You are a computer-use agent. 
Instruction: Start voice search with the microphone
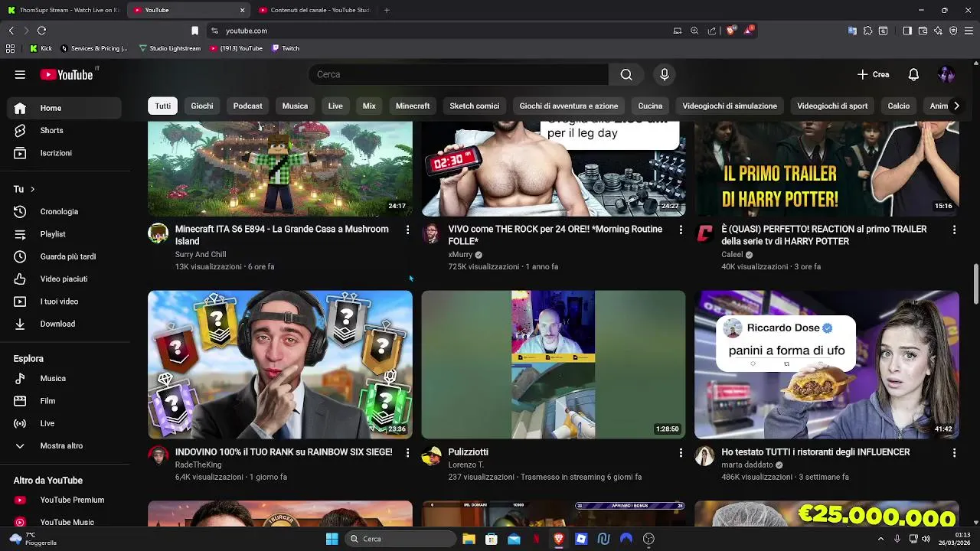coord(665,74)
